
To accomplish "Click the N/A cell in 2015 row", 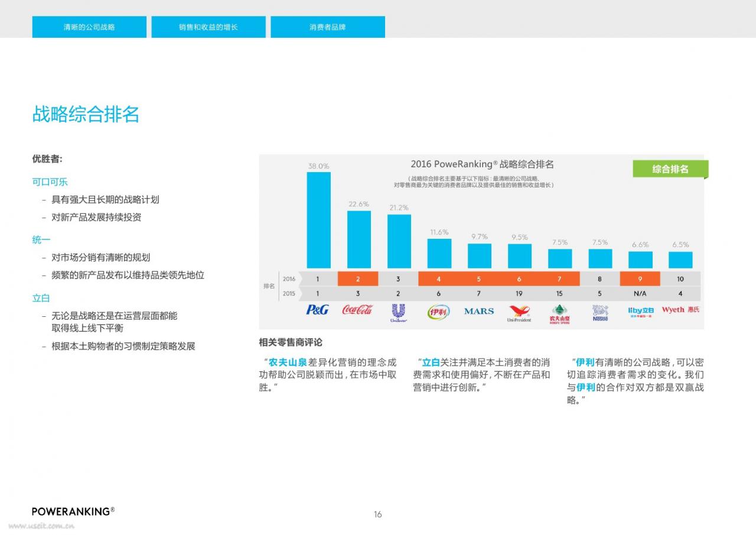I will point(640,293).
